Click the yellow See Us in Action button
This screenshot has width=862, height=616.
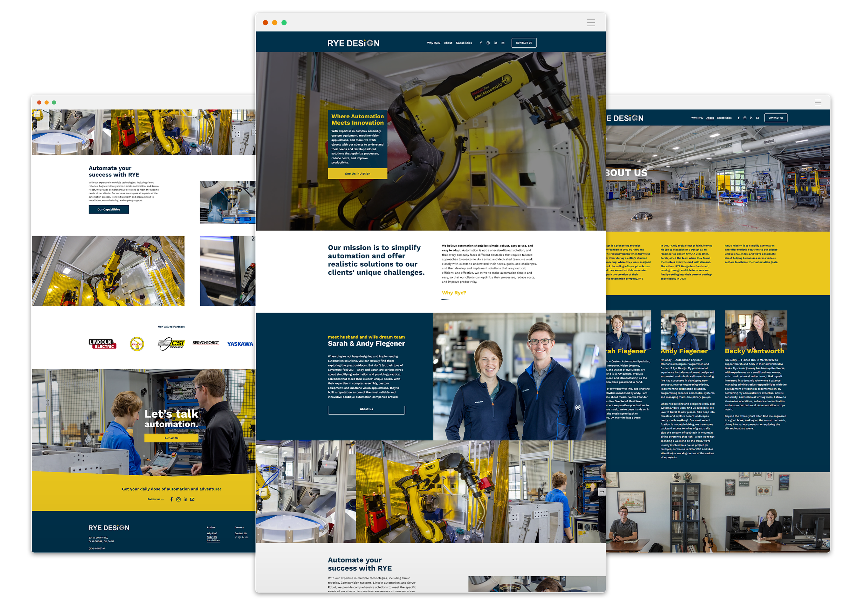click(x=357, y=174)
